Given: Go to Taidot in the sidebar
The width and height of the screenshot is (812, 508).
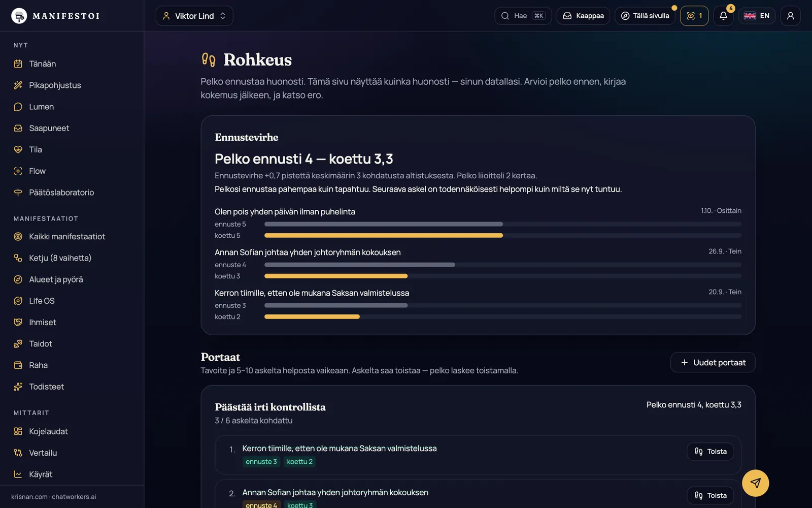Looking at the screenshot, I should pyautogui.click(x=41, y=344).
